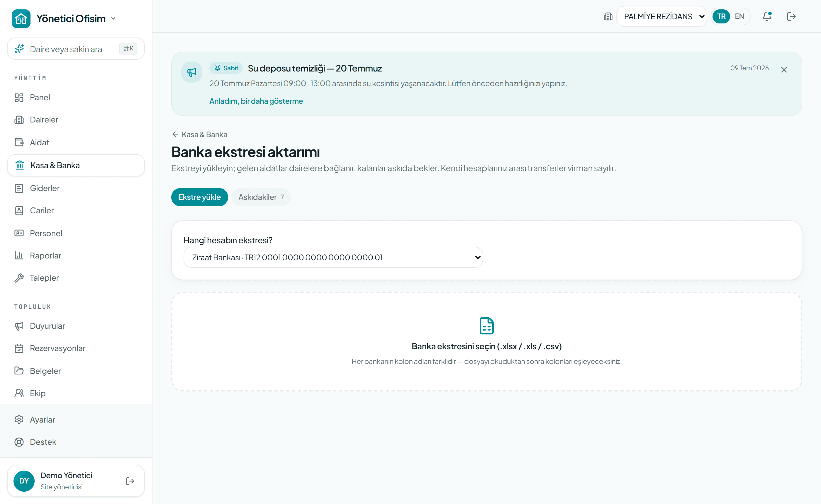
Task: Switch to the Askıdakiler tab
Action: click(x=261, y=197)
